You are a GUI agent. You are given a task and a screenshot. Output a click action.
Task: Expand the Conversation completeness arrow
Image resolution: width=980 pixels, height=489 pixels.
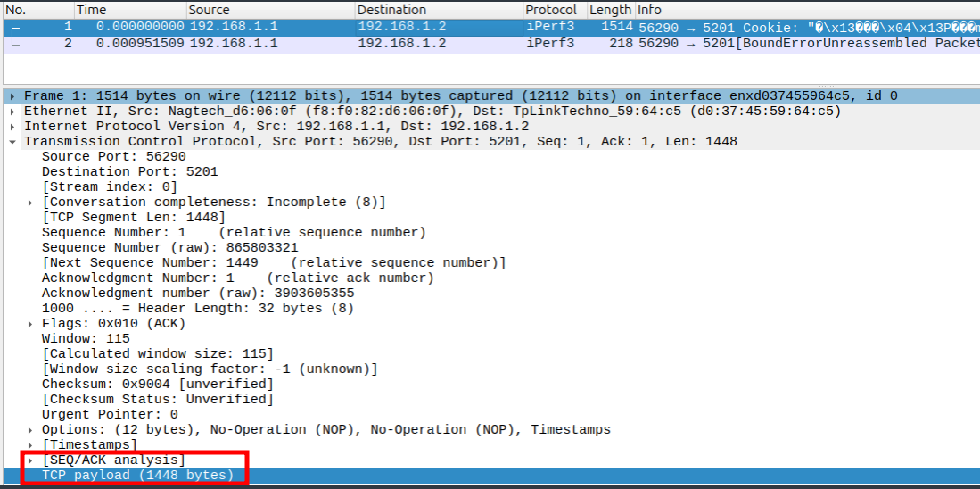coord(31,203)
